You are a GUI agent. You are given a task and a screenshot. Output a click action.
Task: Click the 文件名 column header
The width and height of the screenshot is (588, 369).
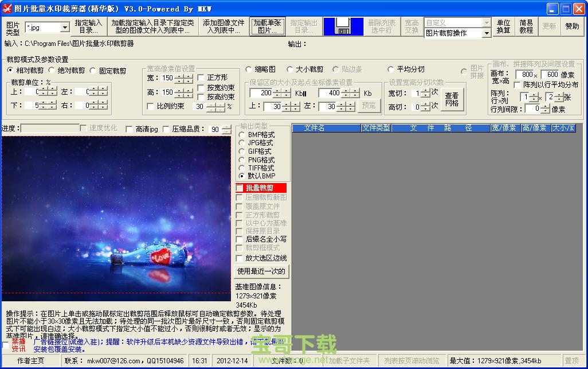tap(314, 128)
